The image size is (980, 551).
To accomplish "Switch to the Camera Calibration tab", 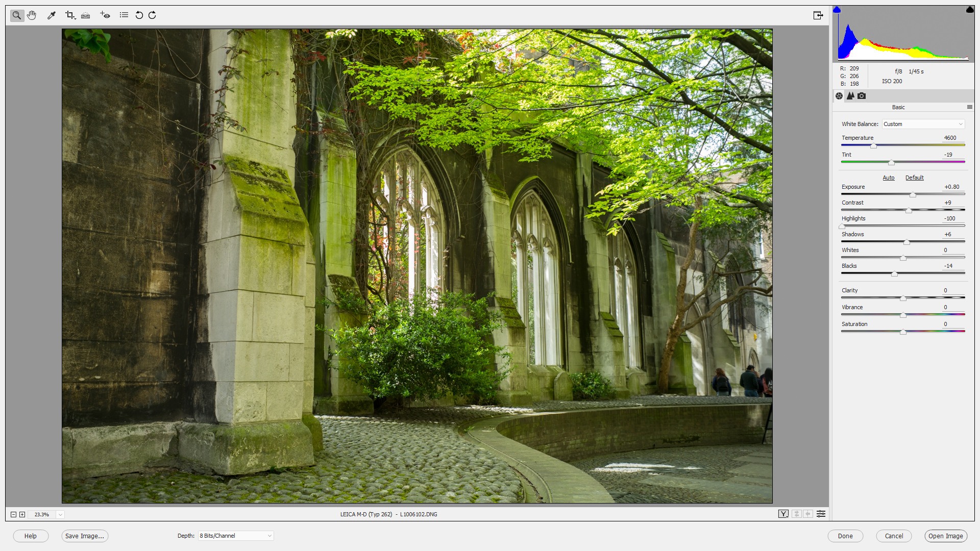I will point(862,96).
